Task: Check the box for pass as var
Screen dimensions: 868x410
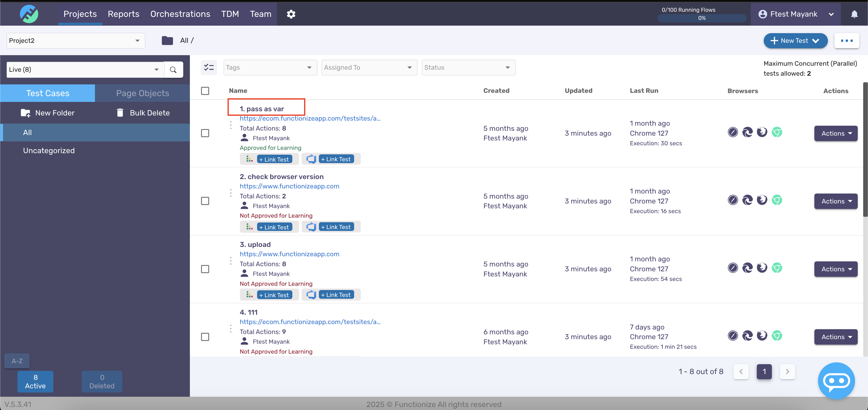Action: coord(205,133)
